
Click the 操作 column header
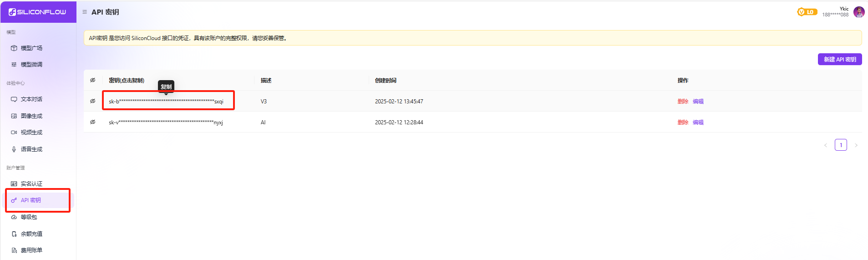pyautogui.click(x=683, y=81)
